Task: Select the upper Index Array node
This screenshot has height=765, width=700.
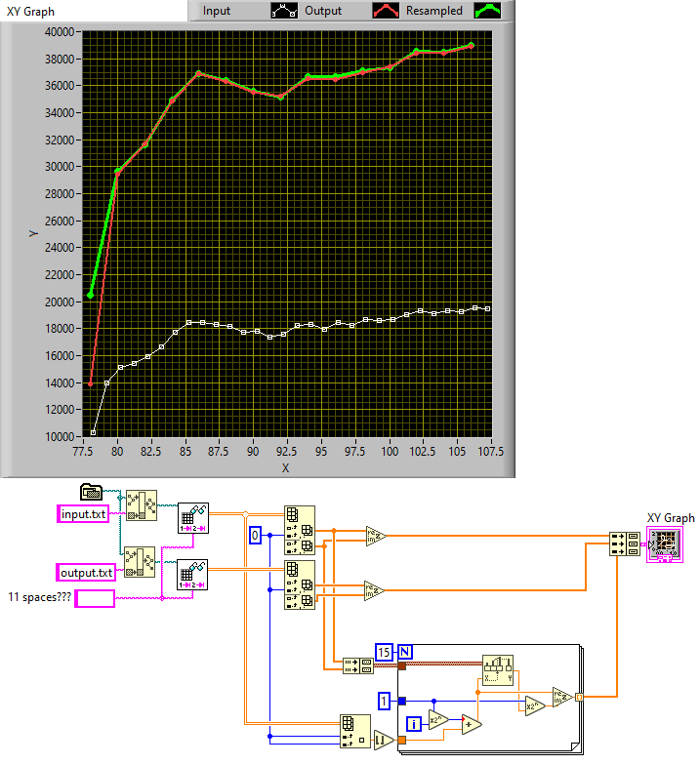Action: tap(300, 531)
